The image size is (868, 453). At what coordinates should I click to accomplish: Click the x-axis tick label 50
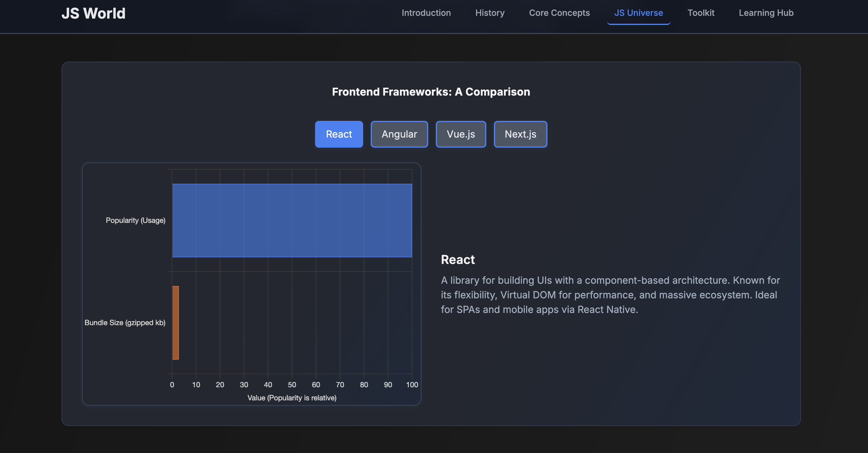tap(292, 385)
